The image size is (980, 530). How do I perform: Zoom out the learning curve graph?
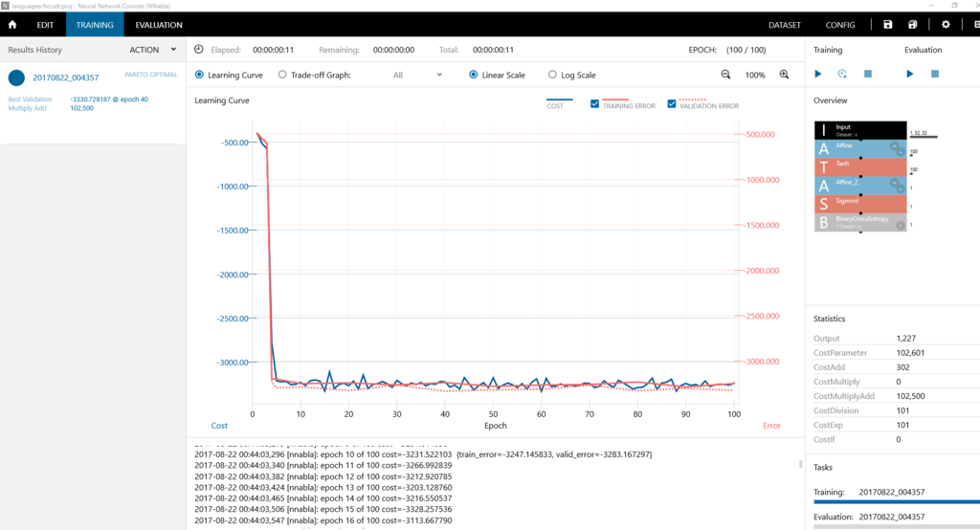tap(725, 75)
